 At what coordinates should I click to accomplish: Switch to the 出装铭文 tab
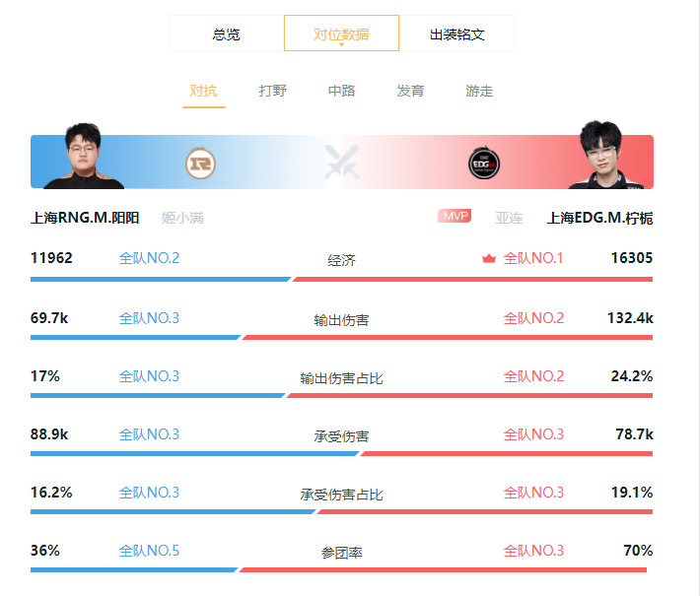pos(456,33)
